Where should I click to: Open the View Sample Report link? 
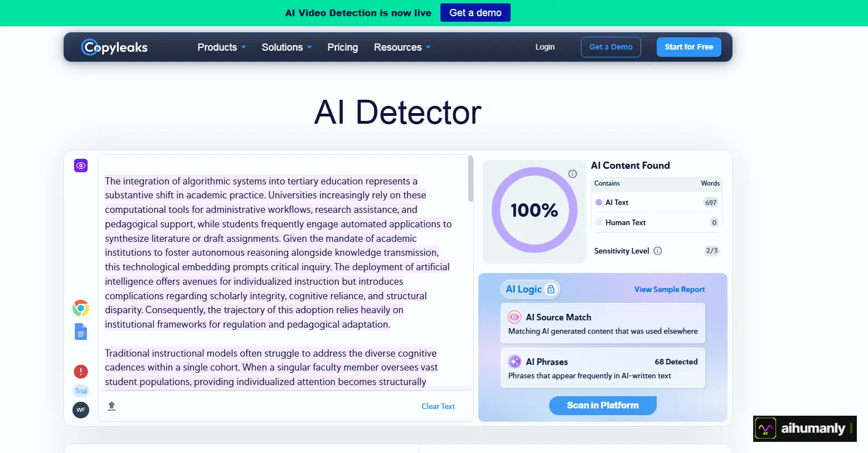(670, 289)
